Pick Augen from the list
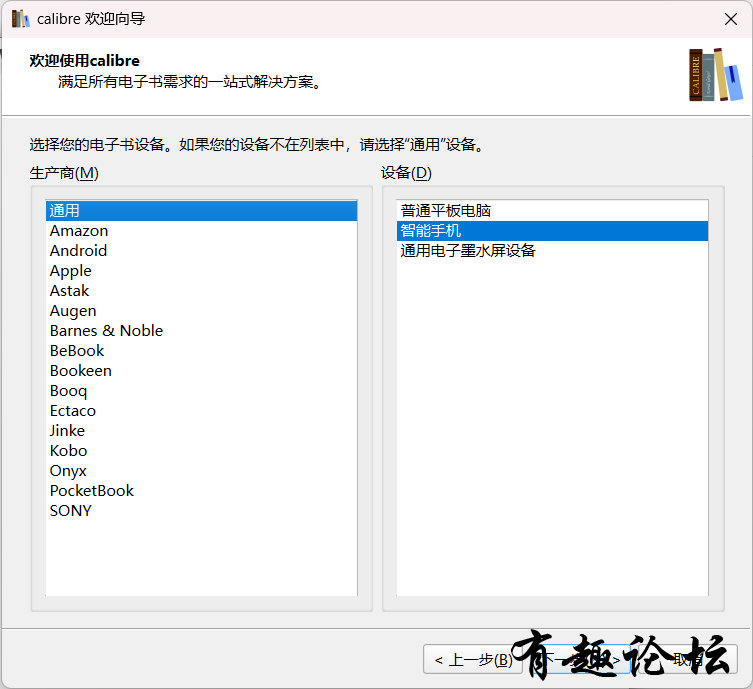 [201, 311]
